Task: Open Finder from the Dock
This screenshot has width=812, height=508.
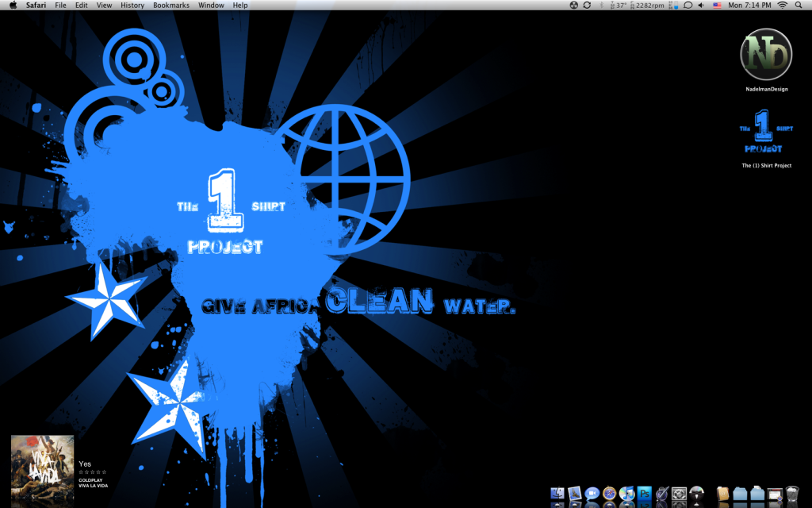Action: [557, 493]
